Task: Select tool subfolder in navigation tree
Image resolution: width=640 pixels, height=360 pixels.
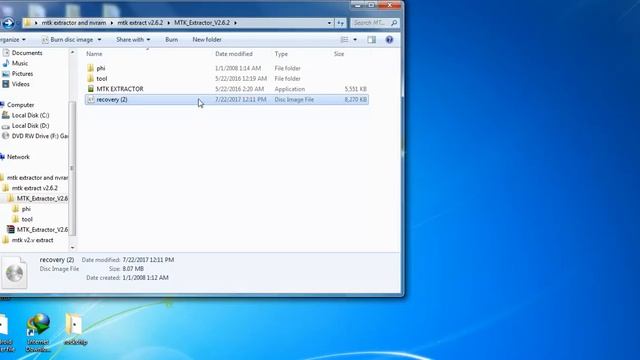Action: click(27, 219)
